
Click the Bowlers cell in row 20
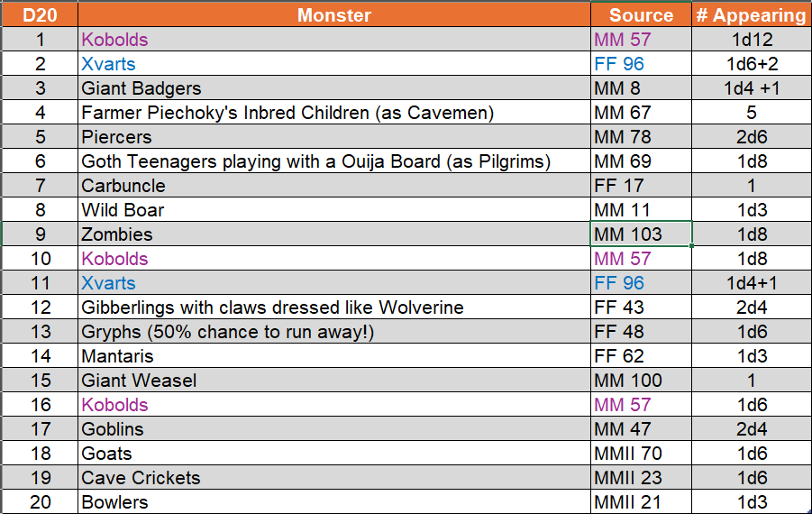[334, 502]
